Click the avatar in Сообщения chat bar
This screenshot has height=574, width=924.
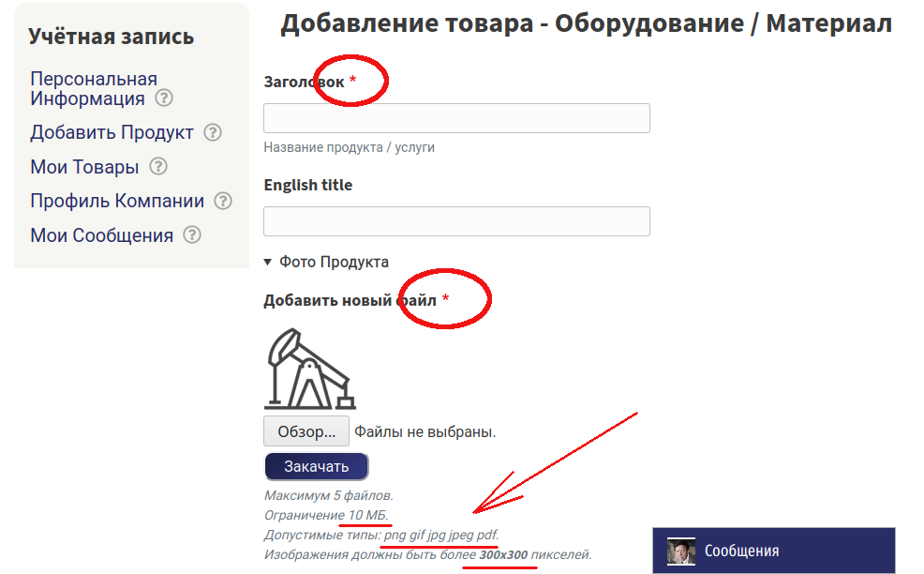pos(680,551)
